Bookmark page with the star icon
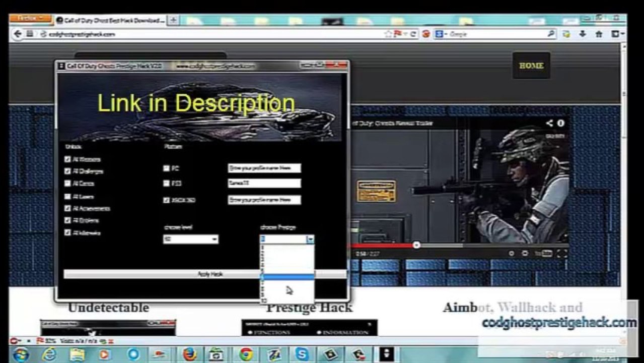The height and width of the screenshot is (363, 644). (x=388, y=34)
